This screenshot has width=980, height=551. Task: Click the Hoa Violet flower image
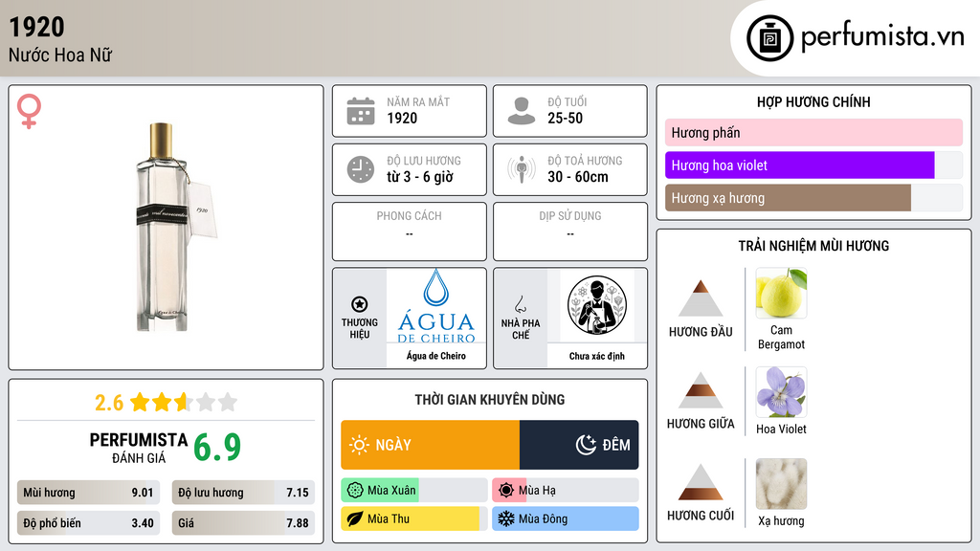pyautogui.click(x=781, y=392)
